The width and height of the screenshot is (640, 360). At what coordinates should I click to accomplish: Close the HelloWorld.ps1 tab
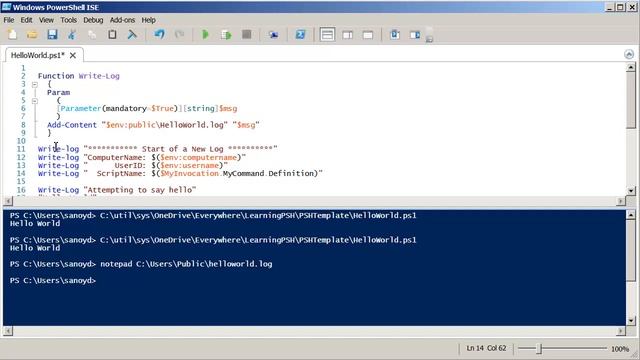click(73, 55)
